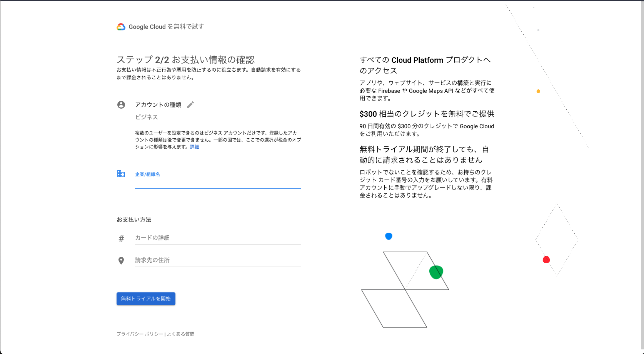Click the アカウントの種類 label

click(158, 105)
